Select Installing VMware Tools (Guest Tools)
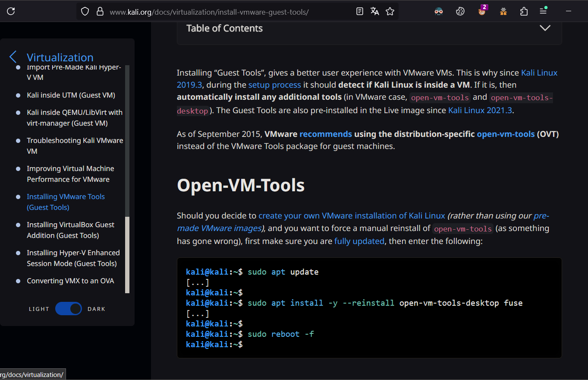Image resolution: width=588 pixels, height=380 pixels. click(66, 202)
